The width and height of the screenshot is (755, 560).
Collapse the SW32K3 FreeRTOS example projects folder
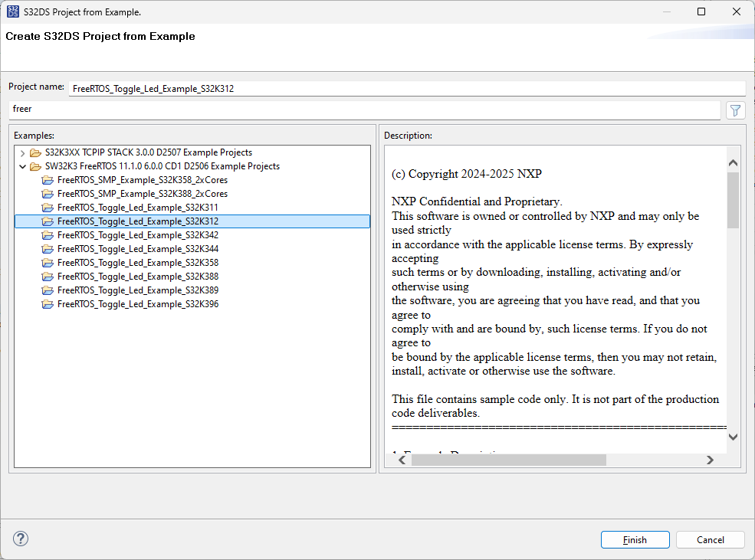coord(23,166)
